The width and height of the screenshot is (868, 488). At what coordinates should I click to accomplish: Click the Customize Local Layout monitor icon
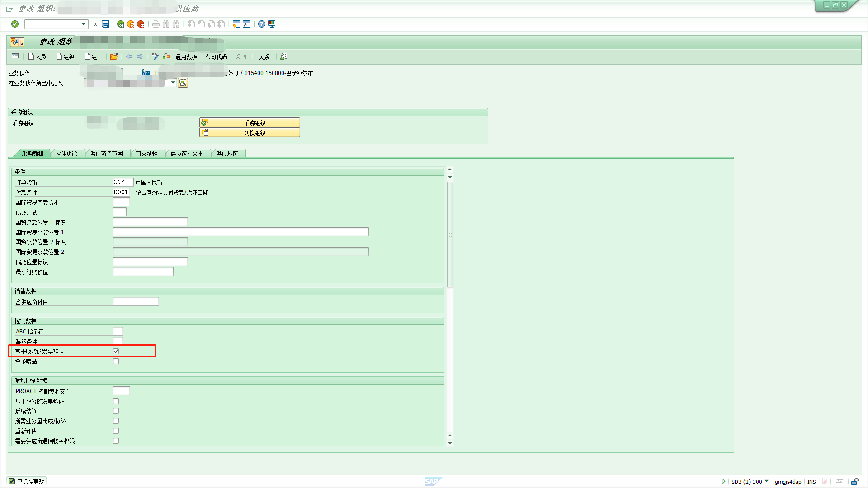(272, 24)
